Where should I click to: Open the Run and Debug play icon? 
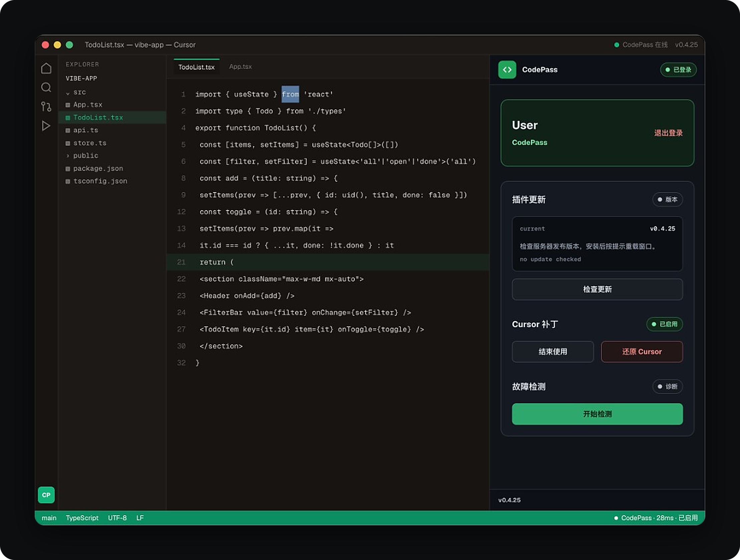click(46, 126)
